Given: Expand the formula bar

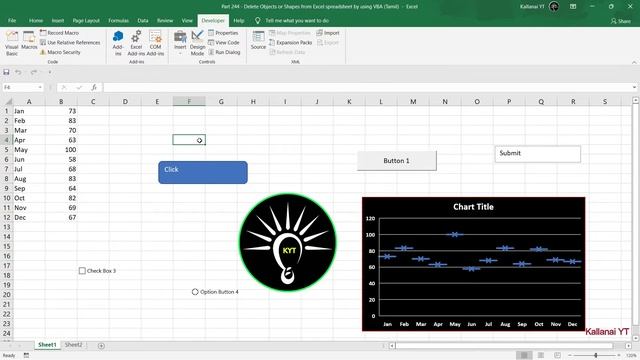Looking at the screenshot, I should (x=634, y=87).
